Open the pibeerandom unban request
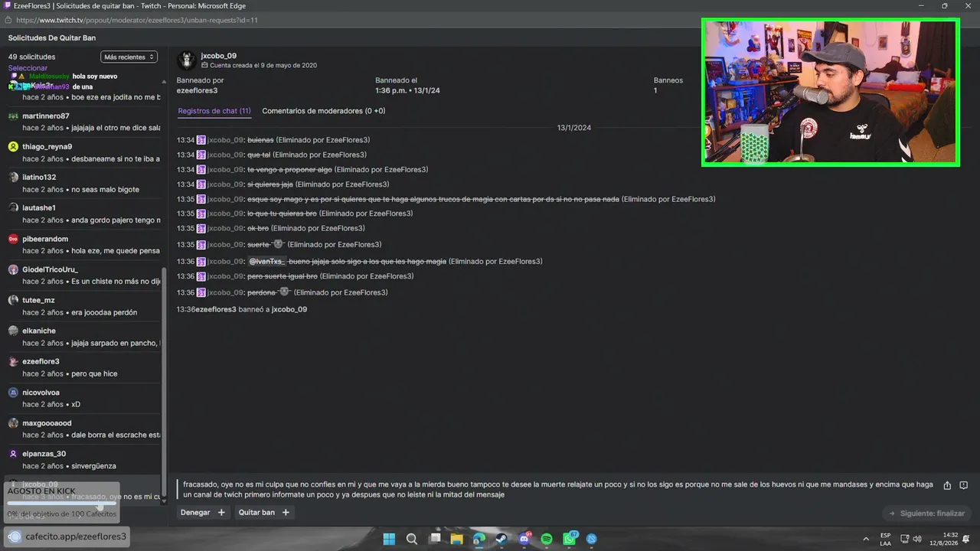980x551 pixels. [x=84, y=244]
